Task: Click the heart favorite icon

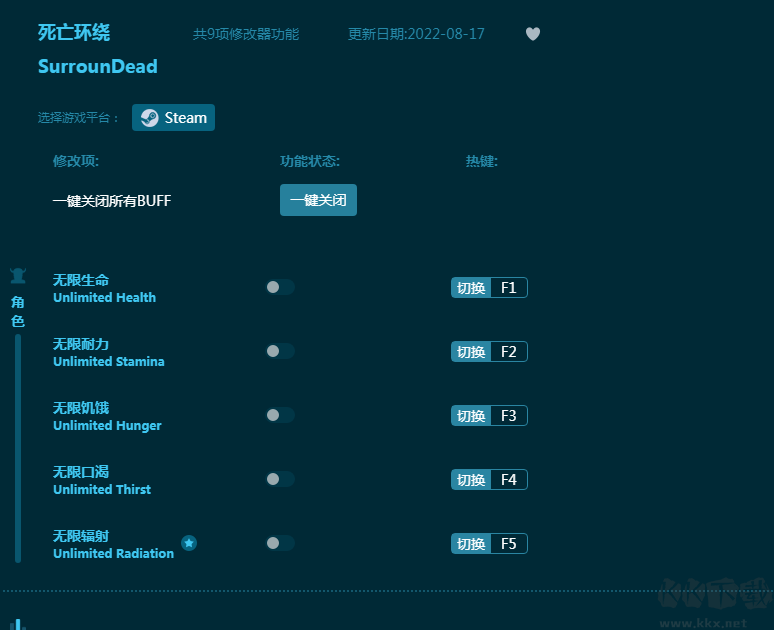Action: coord(533,34)
